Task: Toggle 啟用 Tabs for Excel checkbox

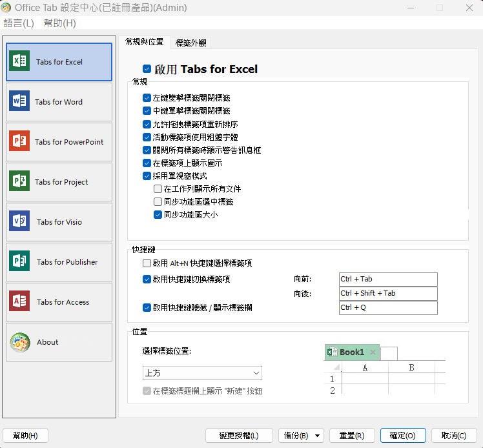Action: pyautogui.click(x=147, y=69)
